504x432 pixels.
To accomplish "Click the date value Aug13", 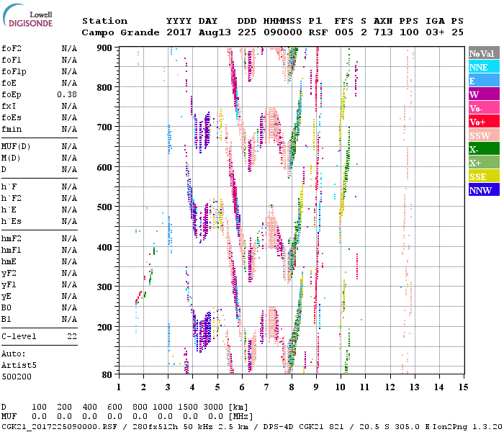I will (215, 32).
